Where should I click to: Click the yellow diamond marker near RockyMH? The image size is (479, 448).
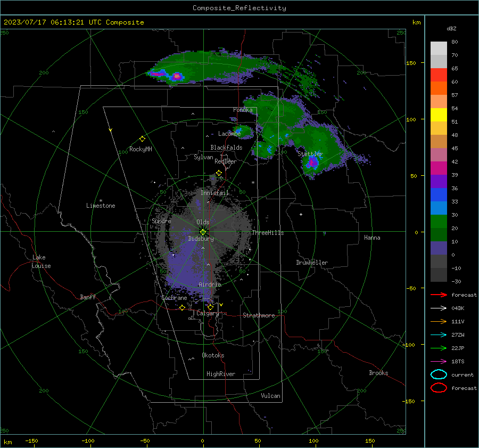(142, 139)
